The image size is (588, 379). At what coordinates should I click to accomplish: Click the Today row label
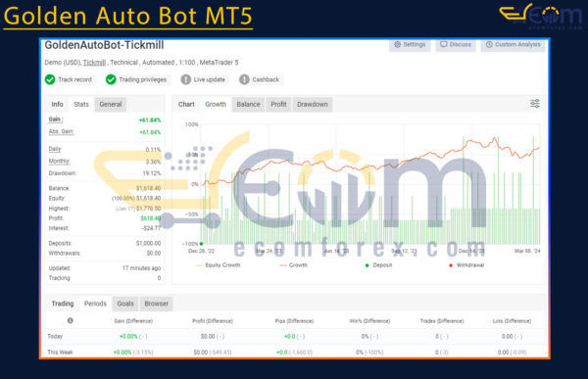pos(55,336)
